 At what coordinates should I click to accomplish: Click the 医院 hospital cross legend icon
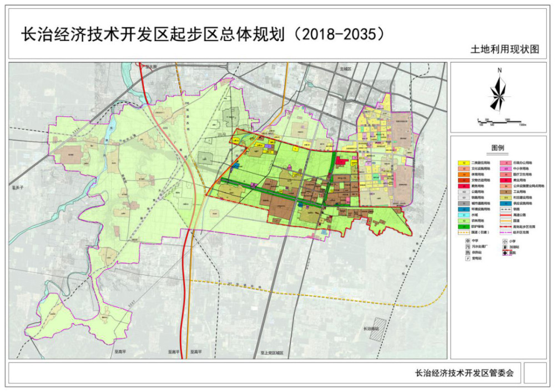505,253
